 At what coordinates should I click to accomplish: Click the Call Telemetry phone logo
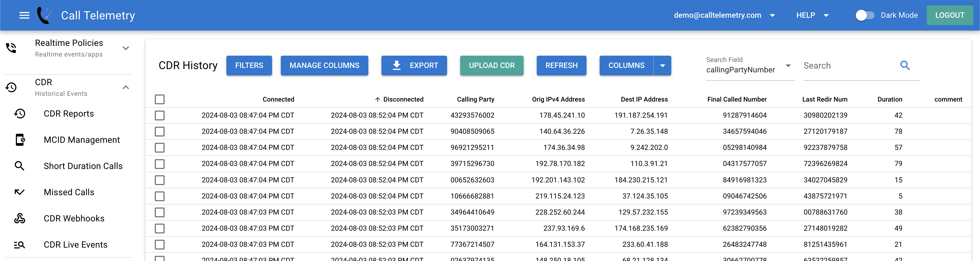pyautogui.click(x=45, y=15)
